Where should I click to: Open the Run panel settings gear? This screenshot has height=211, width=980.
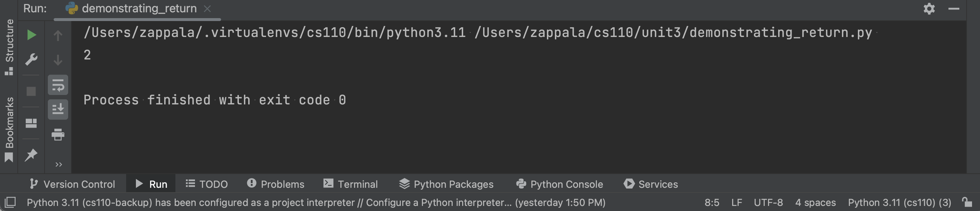pos(929,9)
